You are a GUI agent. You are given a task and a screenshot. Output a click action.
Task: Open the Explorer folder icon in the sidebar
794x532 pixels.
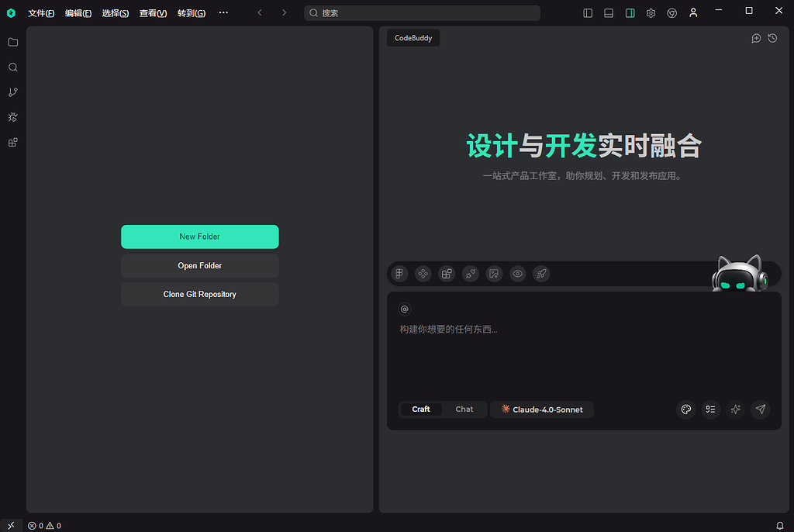13,42
